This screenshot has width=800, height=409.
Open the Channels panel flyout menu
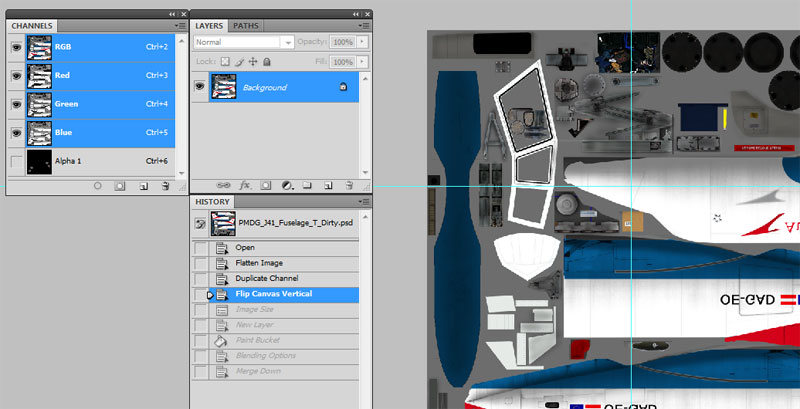pyautogui.click(x=180, y=25)
